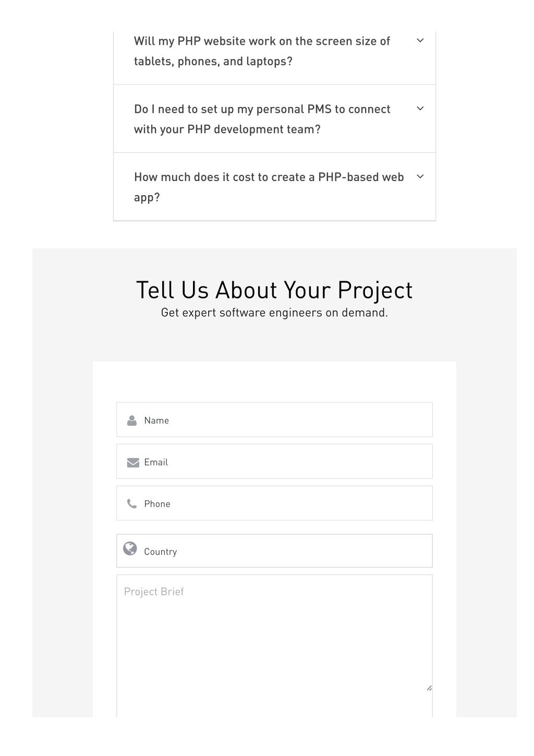The height and width of the screenshot is (756, 534).
Task: Open the Country combo box
Action: click(274, 550)
